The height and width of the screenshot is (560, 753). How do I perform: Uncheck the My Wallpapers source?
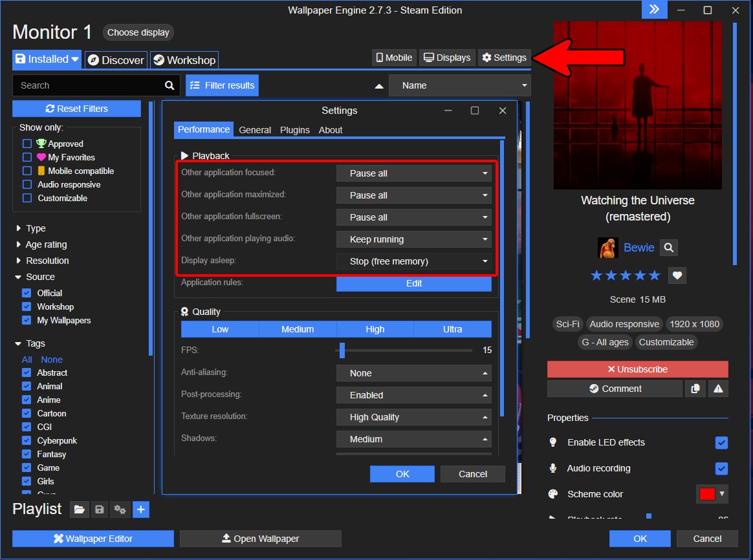tap(27, 320)
